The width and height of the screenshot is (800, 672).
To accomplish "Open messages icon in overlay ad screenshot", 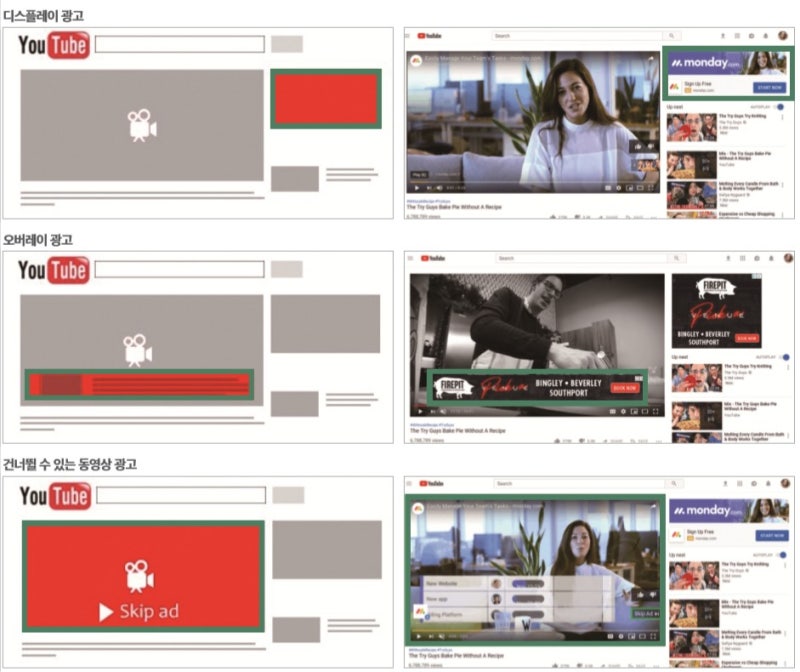I will point(757,258).
